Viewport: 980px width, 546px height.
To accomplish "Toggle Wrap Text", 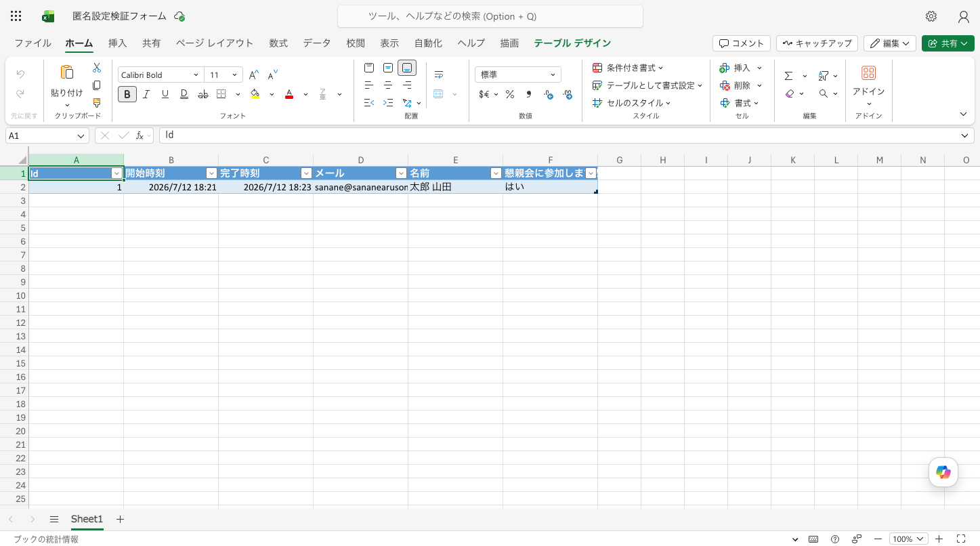I will (439, 75).
